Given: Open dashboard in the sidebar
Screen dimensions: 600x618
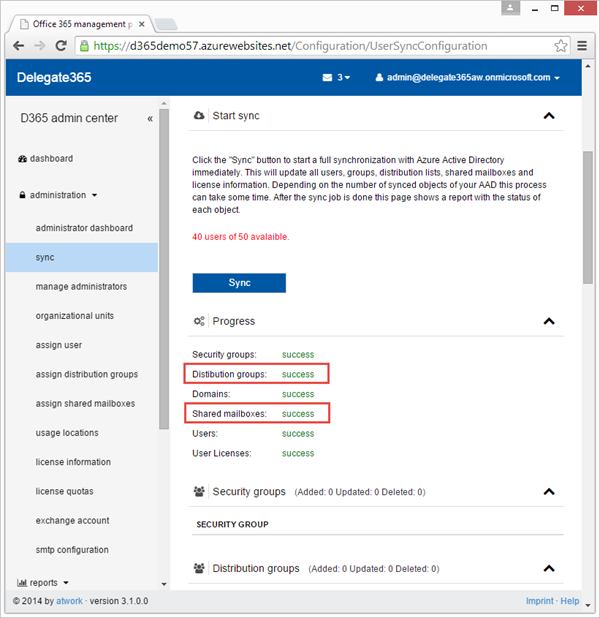Looking at the screenshot, I should point(46,158).
